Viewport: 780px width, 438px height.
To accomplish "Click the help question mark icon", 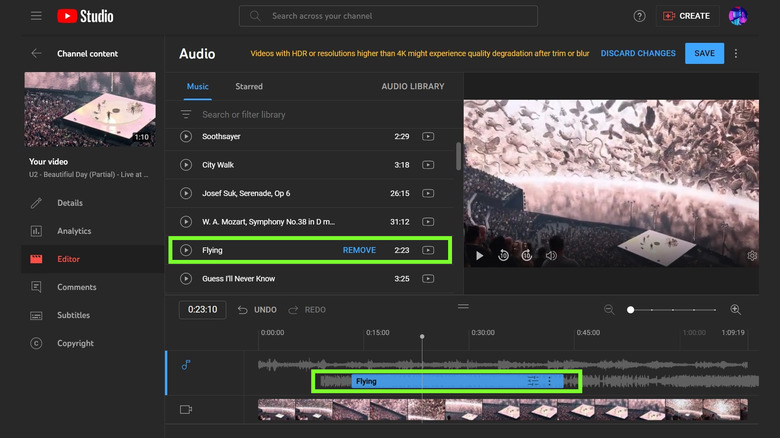I will click(639, 16).
